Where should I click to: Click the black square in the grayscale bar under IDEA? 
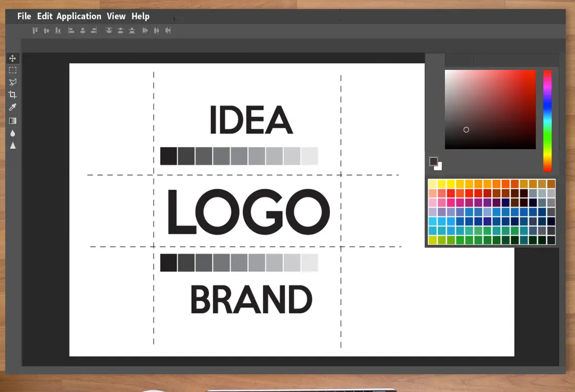(x=169, y=156)
